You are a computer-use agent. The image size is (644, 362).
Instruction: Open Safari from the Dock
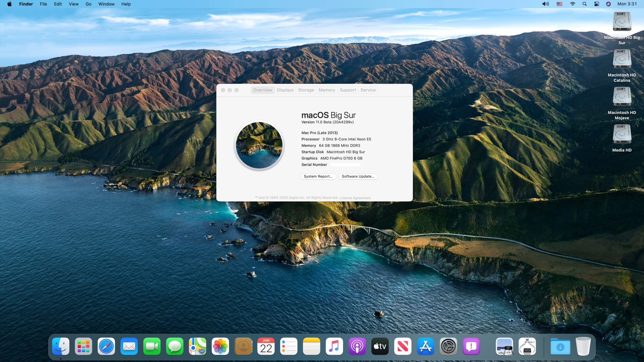(106, 347)
